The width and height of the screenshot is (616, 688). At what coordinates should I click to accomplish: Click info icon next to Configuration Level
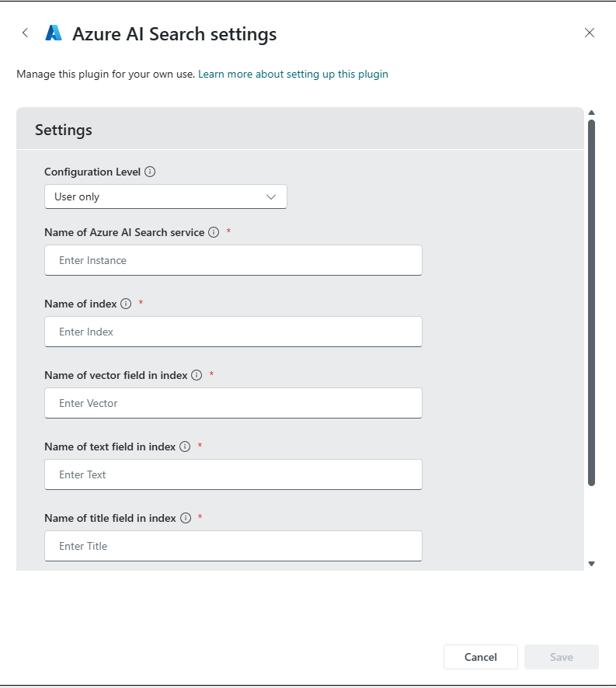click(x=150, y=172)
